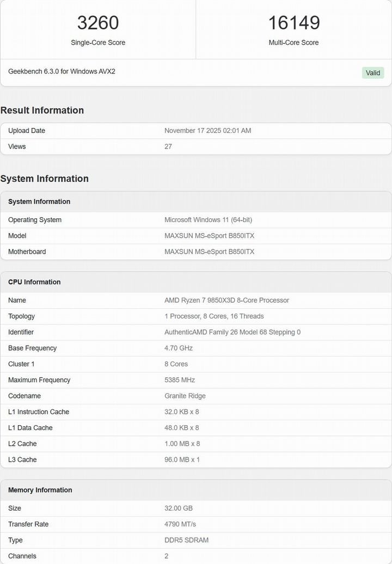
Task: Click the Multi-Core Score value 16149
Action: coord(293,23)
